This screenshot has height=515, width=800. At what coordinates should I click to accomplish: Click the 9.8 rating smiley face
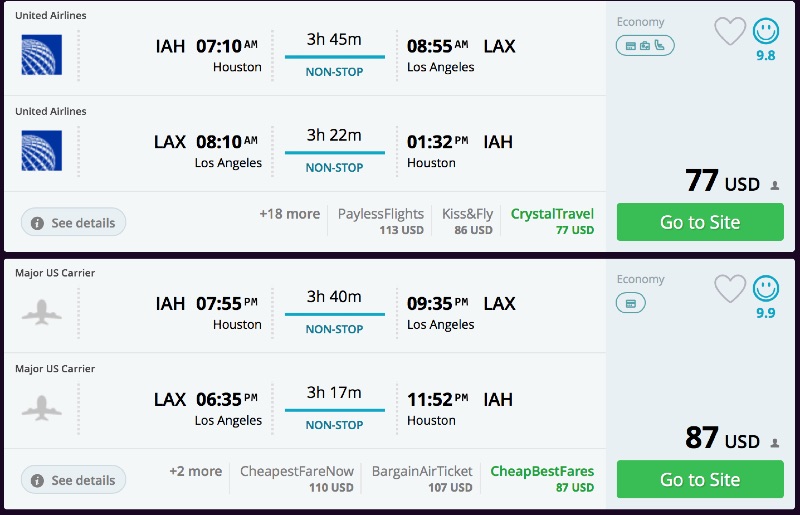pyautogui.click(x=766, y=31)
